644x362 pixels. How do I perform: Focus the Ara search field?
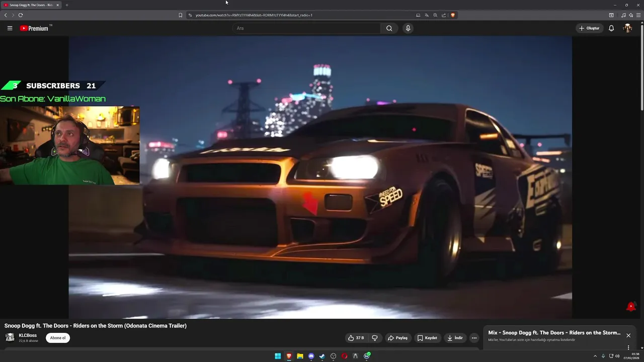[306, 28]
